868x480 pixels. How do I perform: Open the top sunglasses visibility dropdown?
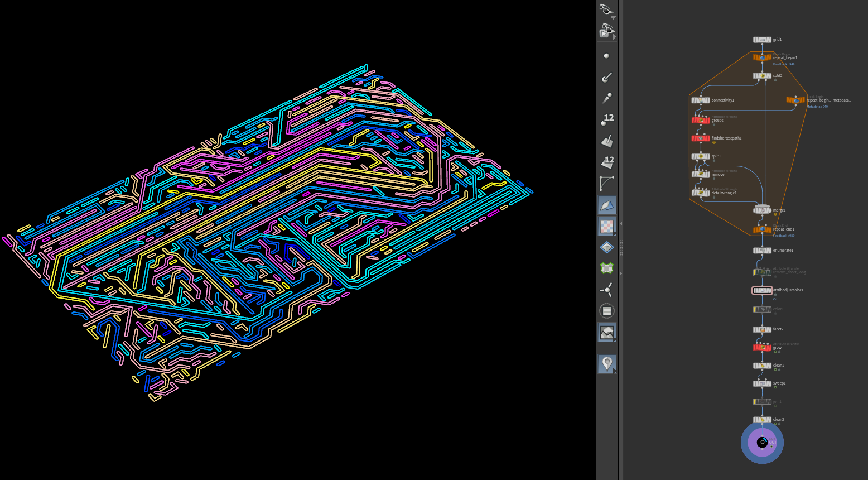coord(606,10)
